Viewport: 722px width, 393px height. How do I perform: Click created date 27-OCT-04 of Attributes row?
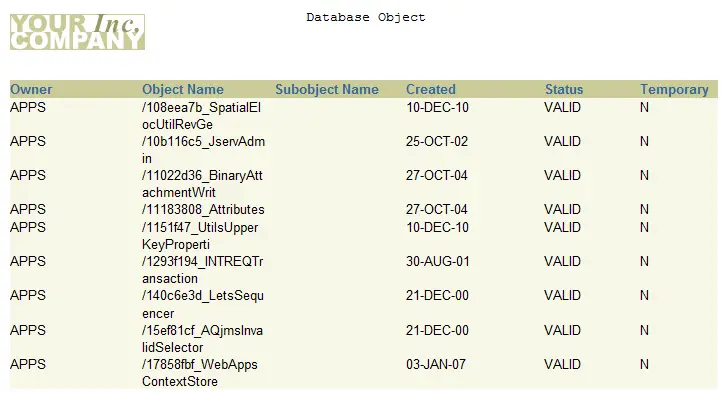click(x=437, y=210)
